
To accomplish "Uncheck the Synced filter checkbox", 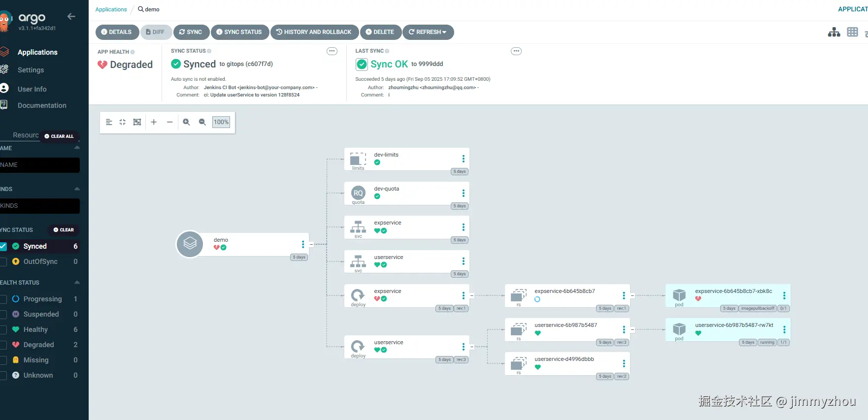I will (3, 246).
